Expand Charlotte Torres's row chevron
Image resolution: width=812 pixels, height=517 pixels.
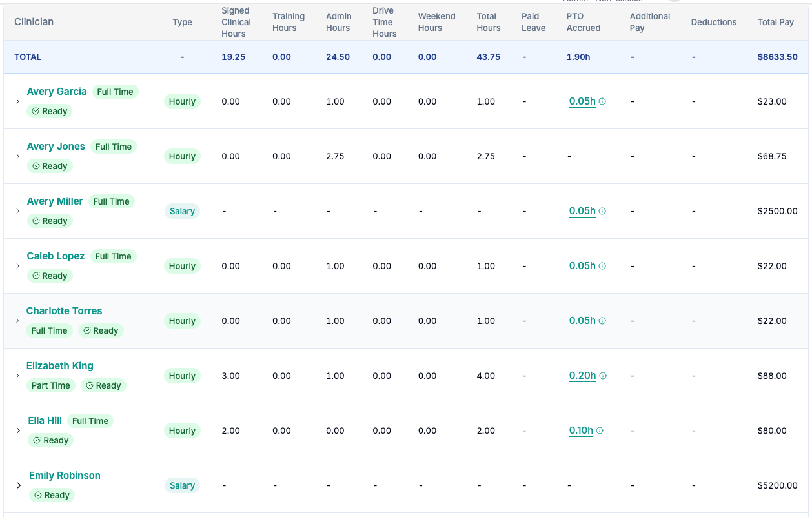[17, 321]
